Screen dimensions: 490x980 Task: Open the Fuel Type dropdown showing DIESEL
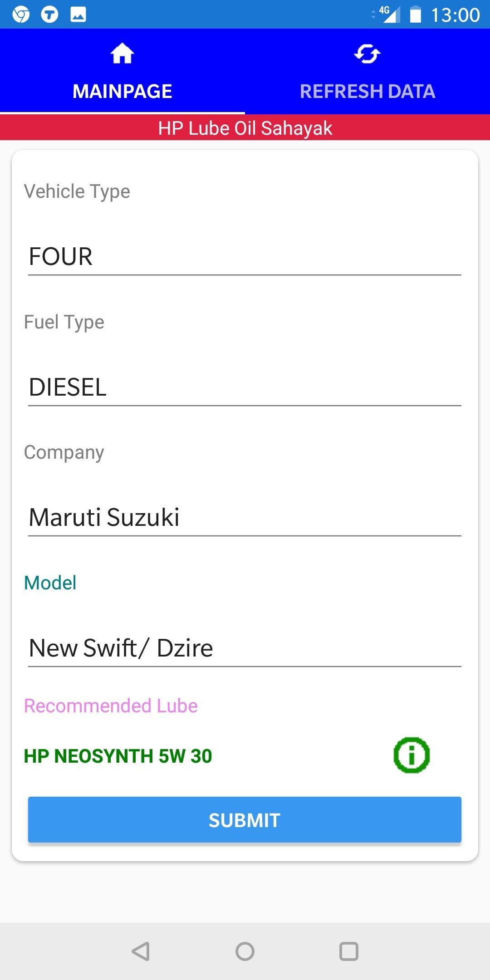(245, 387)
